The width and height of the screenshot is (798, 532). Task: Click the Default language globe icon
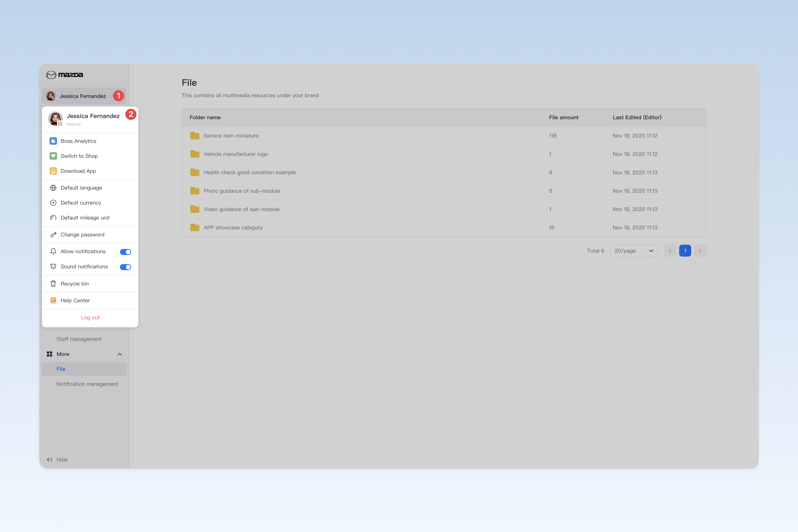[53, 188]
